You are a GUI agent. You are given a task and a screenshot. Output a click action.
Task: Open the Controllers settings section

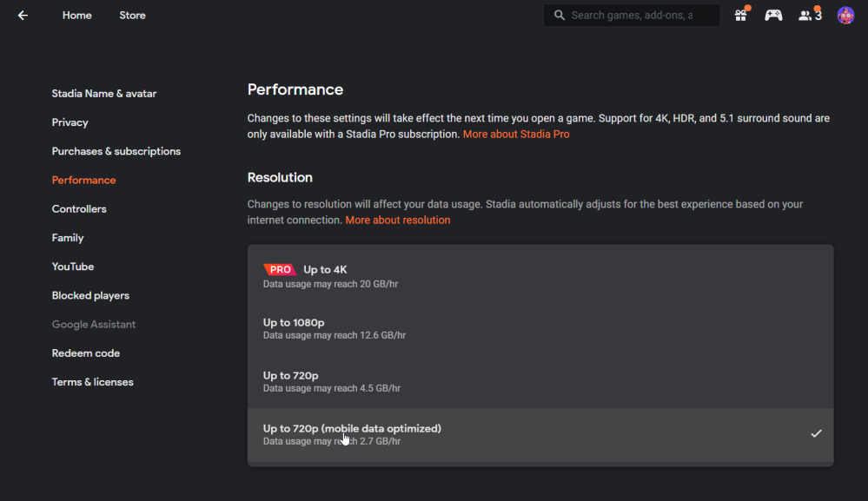pos(79,209)
